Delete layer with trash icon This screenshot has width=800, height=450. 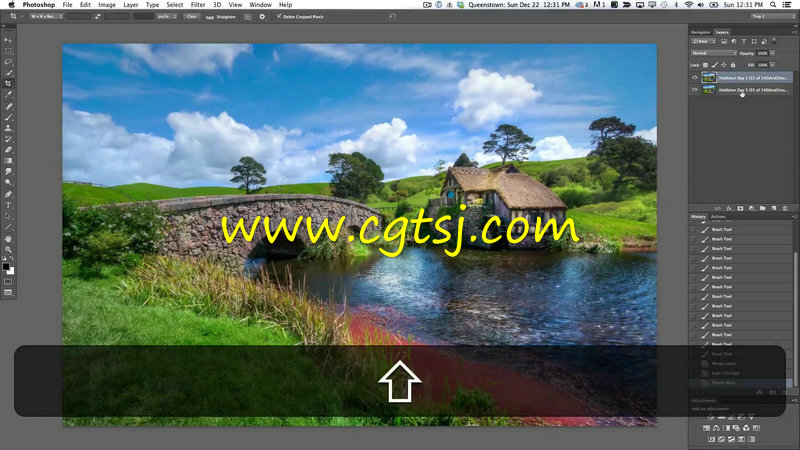pyautogui.click(x=785, y=208)
